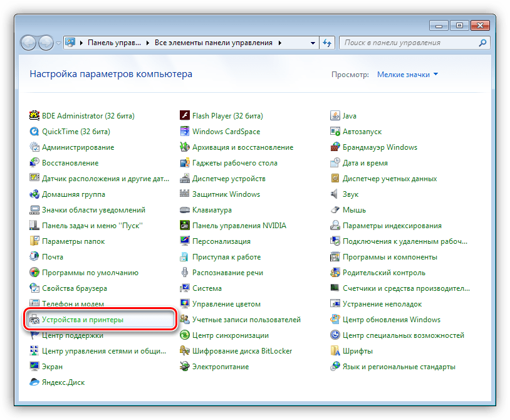This screenshot has width=510, height=420.
Task: Open the Flash Player icon
Action: (x=185, y=116)
